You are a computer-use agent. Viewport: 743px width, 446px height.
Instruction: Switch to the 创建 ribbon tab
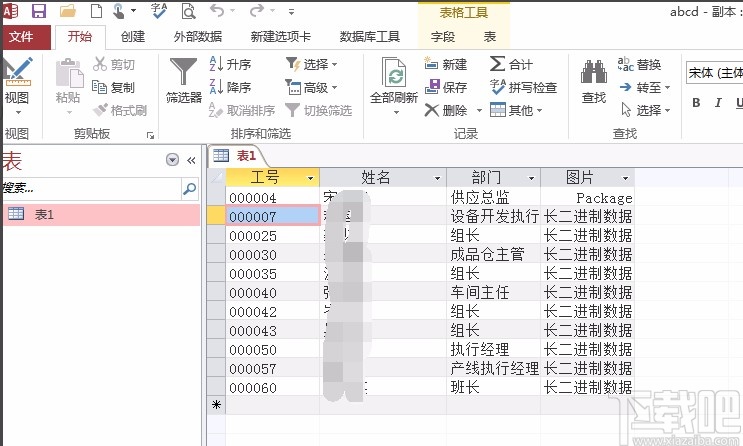(x=133, y=36)
